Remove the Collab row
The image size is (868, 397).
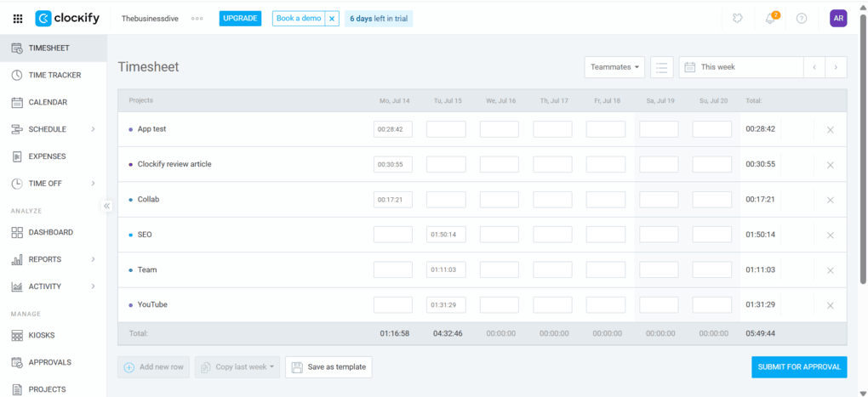pos(830,200)
